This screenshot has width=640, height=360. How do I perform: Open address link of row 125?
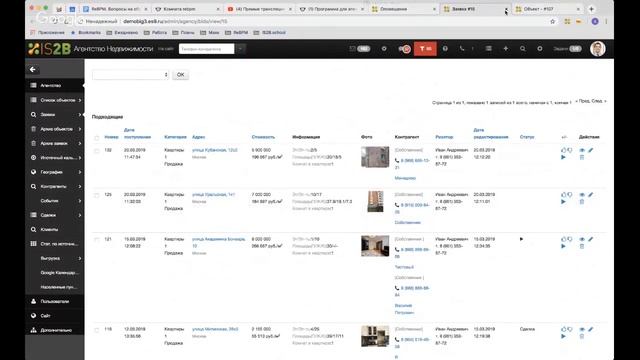(213, 195)
